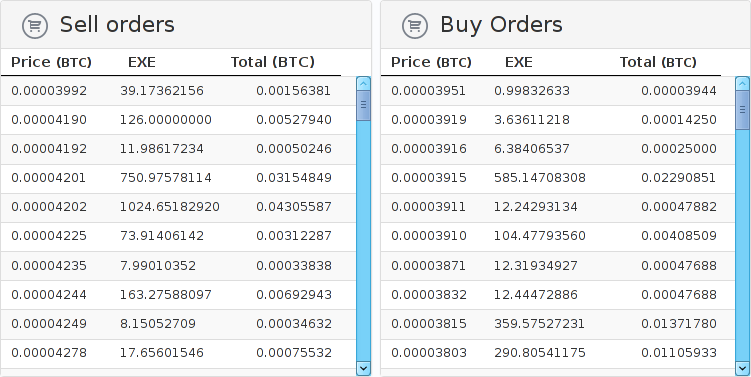Screen dimensions: 751x377
Task: Select buy order with 585.14708308 EXE
Action: [x=558, y=178]
